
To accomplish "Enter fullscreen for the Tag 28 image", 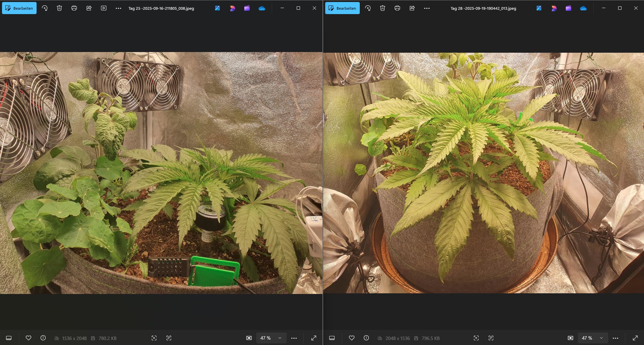I will [635, 338].
